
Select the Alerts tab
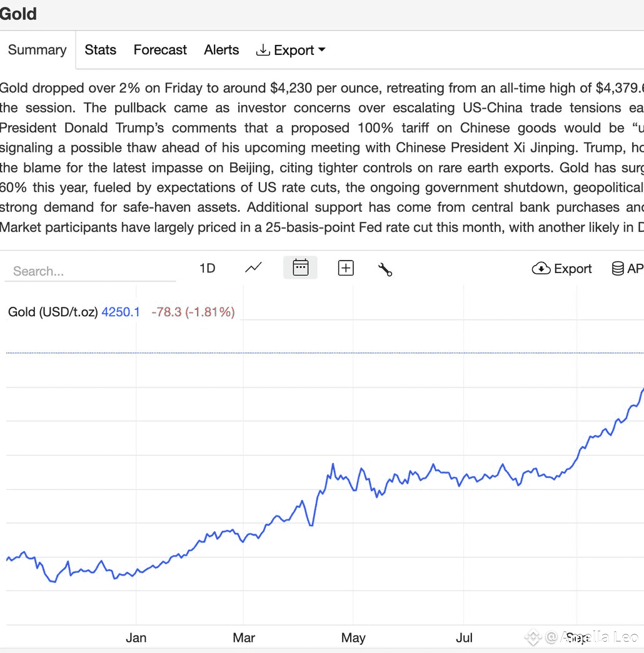point(221,50)
